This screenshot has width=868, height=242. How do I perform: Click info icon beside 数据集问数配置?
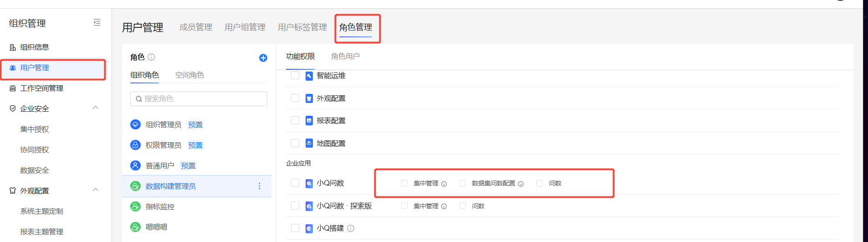521,184
